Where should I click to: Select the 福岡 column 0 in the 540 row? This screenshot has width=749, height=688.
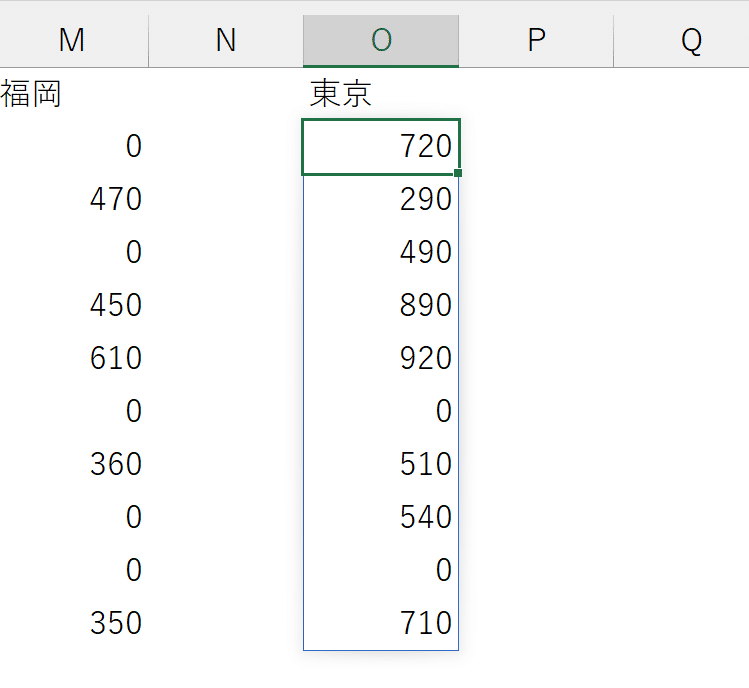point(74,517)
